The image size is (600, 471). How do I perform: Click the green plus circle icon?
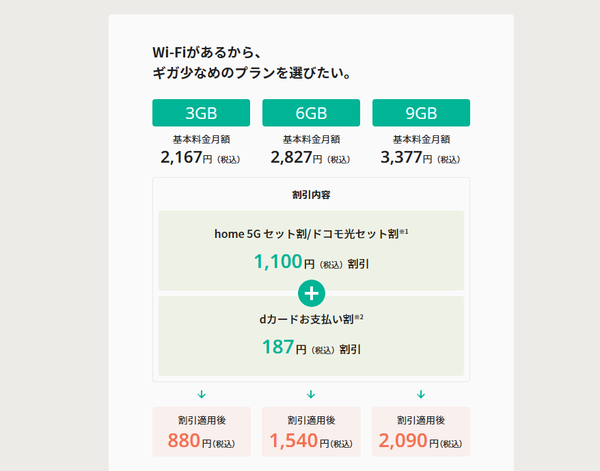pos(311,293)
